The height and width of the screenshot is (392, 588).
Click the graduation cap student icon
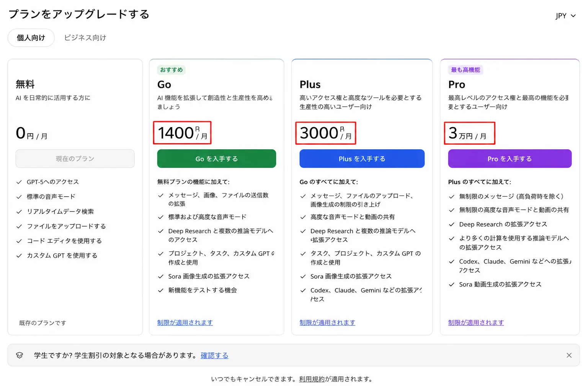(20, 355)
